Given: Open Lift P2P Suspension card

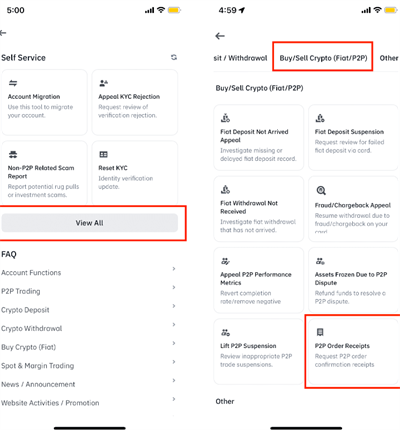Looking at the screenshot, I should pyautogui.click(x=258, y=352).
